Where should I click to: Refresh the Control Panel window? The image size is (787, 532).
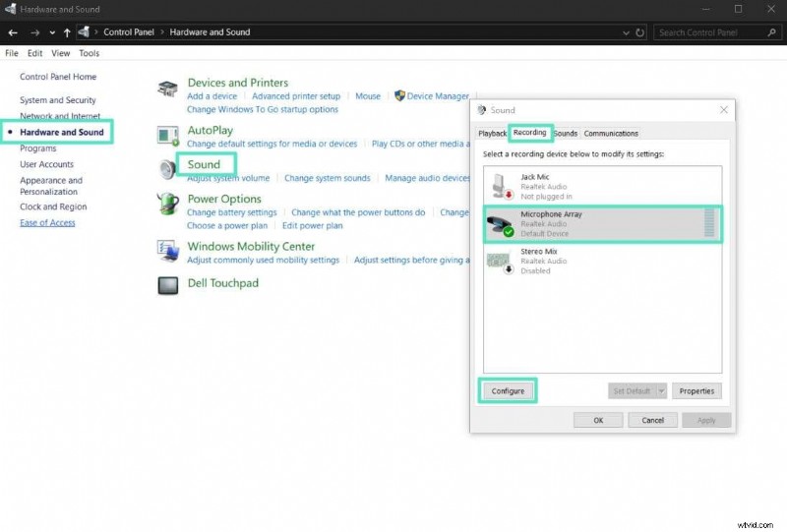pos(640,32)
